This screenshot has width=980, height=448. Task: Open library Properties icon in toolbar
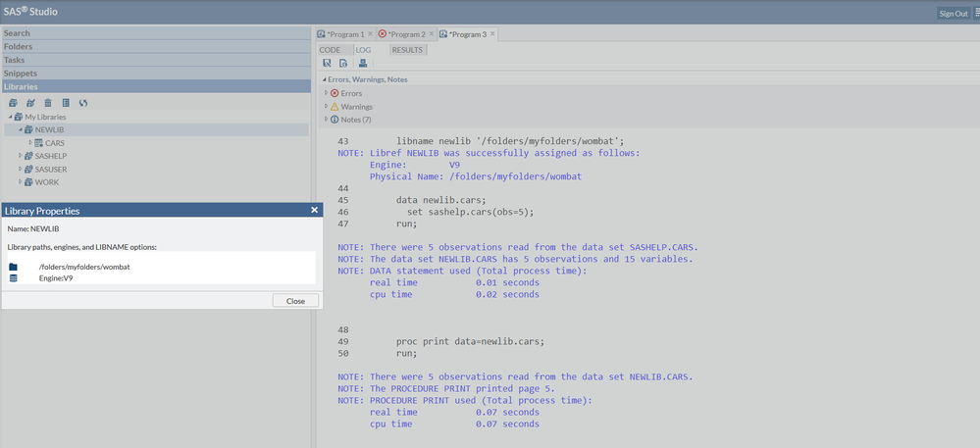tap(65, 102)
